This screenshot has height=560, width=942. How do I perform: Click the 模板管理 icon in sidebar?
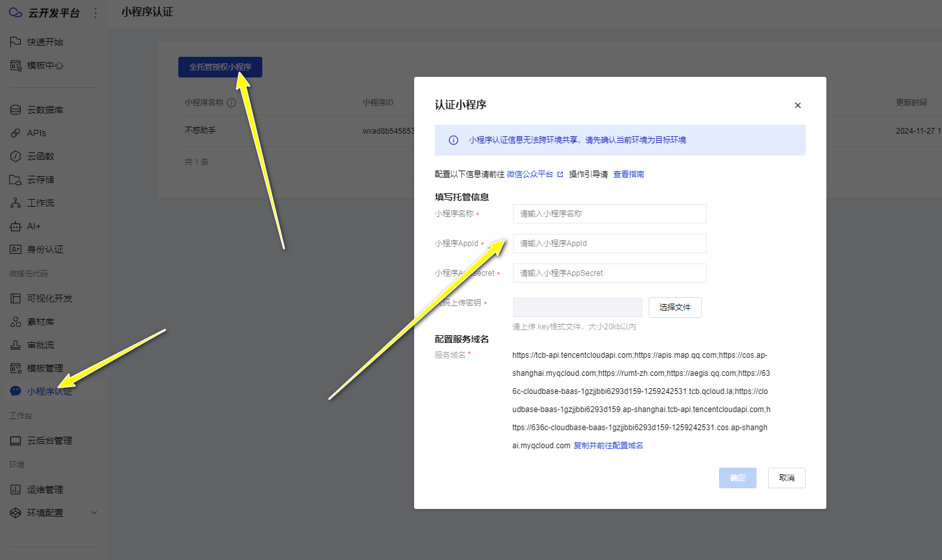[x=16, y=368]
